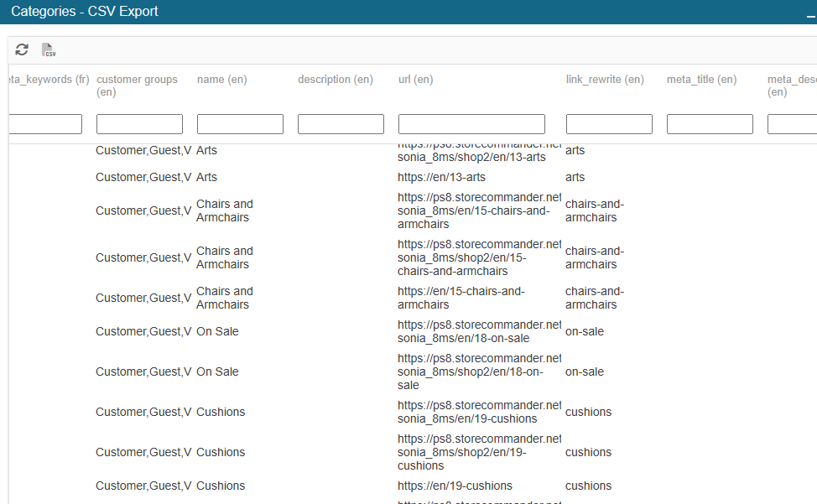Image resolution: width=817 pixels, height=504 pixels.
Task: Click 'On Sale' name in the sonia_8ms/en/18-on-sale row
Action: tap(217, 331)
